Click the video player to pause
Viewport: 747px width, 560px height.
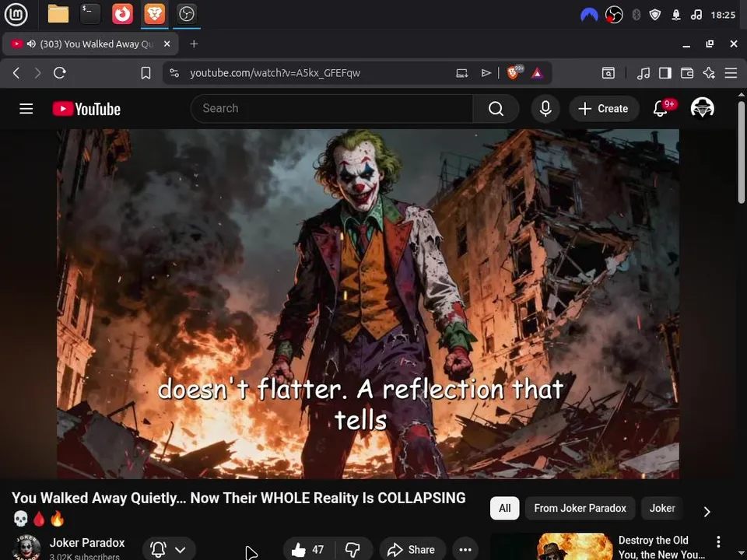tap(368, 303)
